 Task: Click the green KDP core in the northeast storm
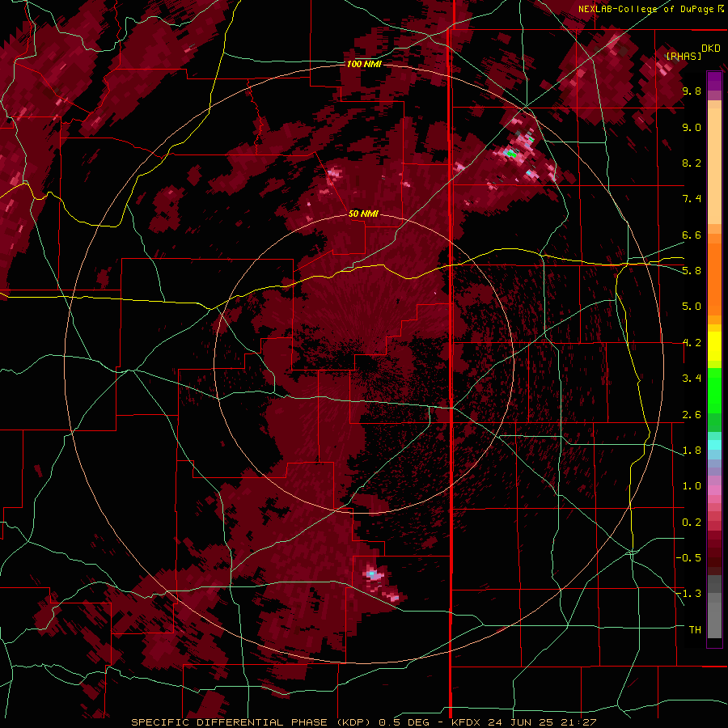click(x=512, y=152)
